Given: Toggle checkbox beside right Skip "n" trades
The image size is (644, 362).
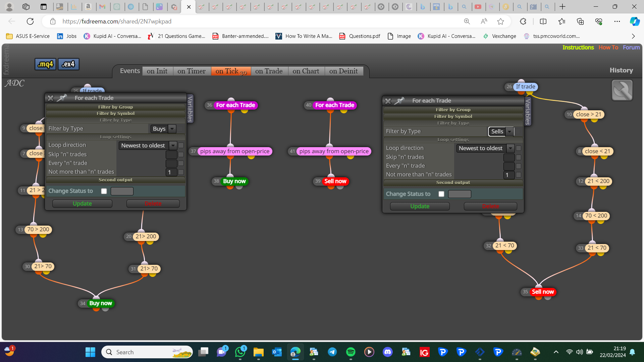Looking at the screenshot, I should coord(519,157).
